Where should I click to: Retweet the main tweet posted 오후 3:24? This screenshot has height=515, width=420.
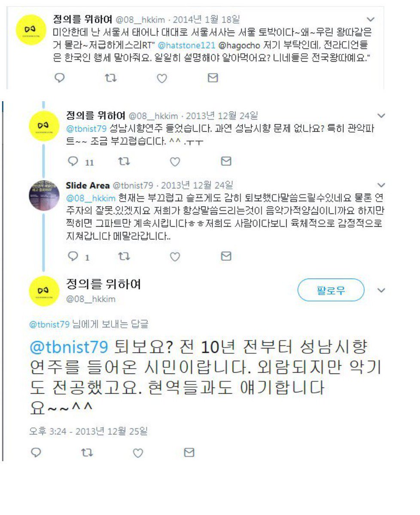[87, 453]
